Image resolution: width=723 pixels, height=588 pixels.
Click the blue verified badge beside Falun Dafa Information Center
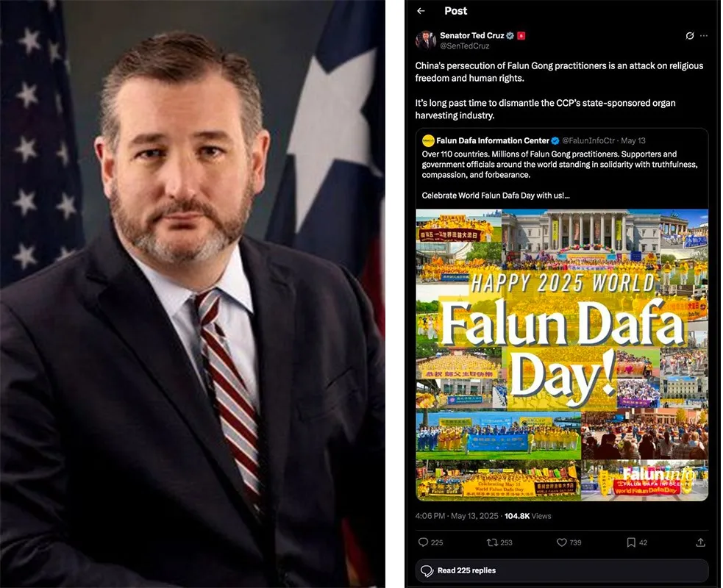coord(555,140)
